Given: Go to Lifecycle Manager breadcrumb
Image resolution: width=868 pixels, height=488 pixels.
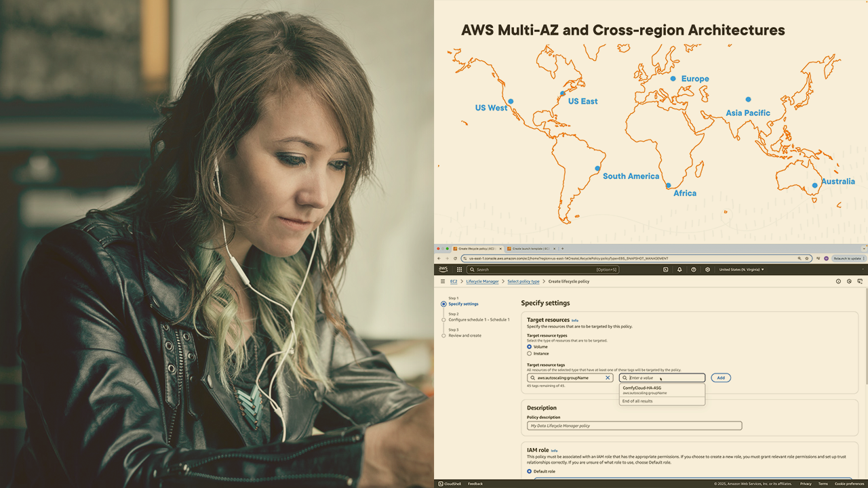Looking at the screenshot, I should pos(482,281).
